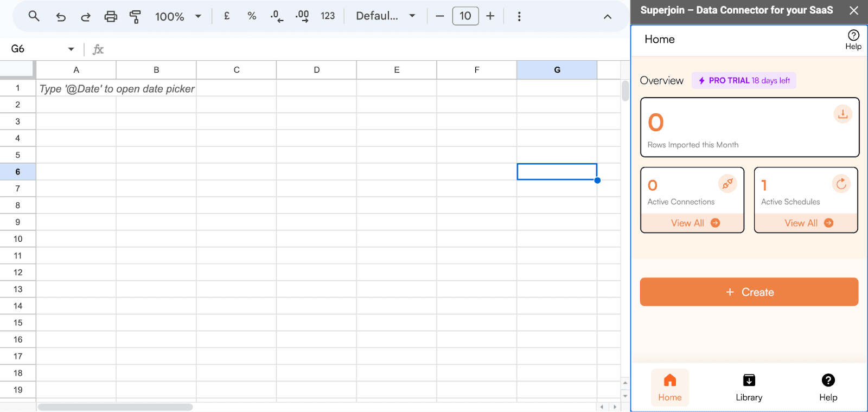Image resolution: width=868 pixels, height=412 pixels.
Task: Open the three-dot more toolbar options
Action: (519, 16)
